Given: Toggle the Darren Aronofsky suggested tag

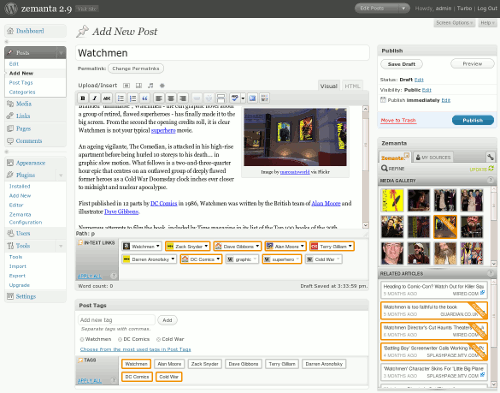Looking at the screenshot, I should coord(324,364).
